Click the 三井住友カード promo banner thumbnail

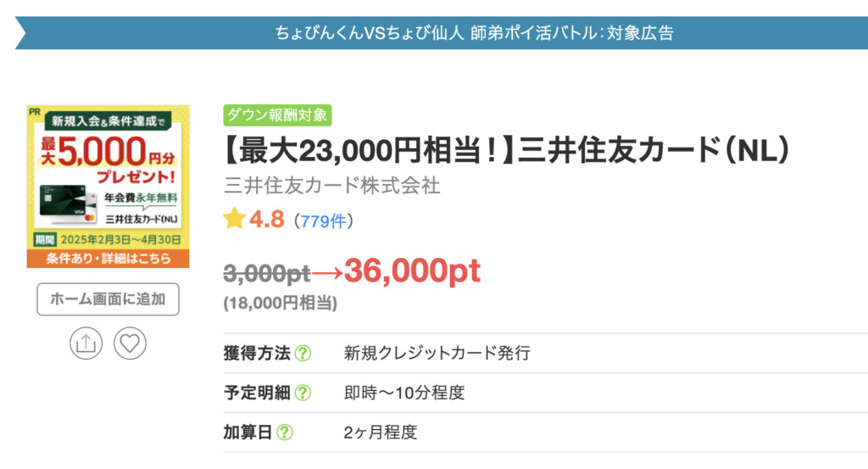coord(108,187)
